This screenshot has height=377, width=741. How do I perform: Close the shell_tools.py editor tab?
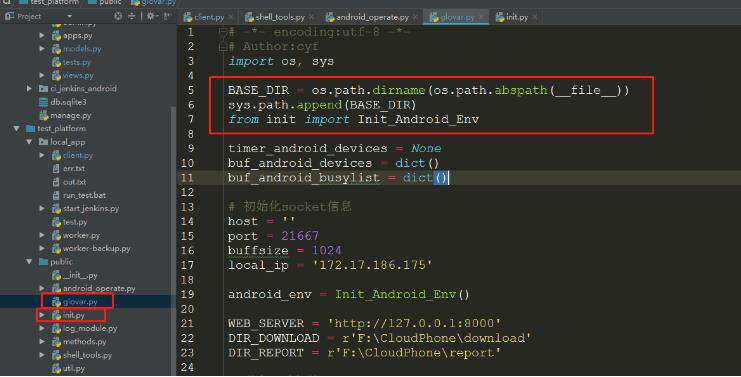311,17
